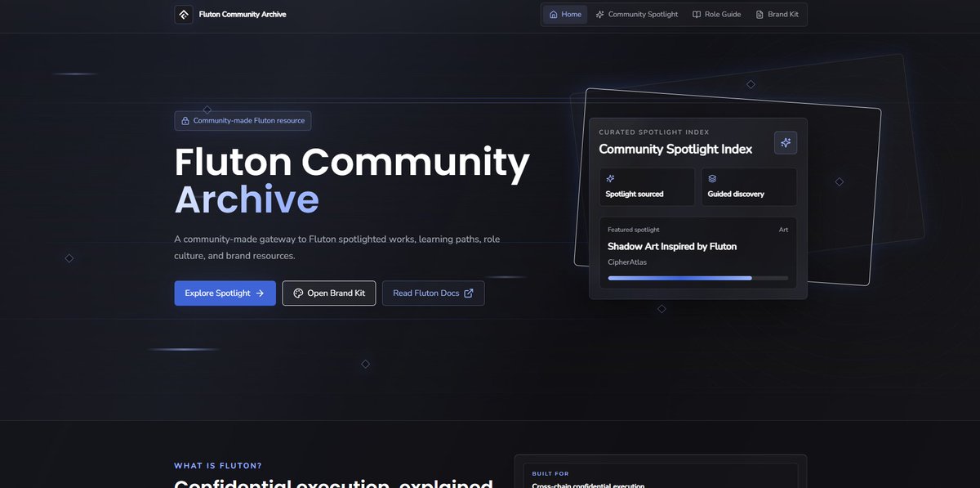Click the Community Spotlight Index heading

pos(675,149)
